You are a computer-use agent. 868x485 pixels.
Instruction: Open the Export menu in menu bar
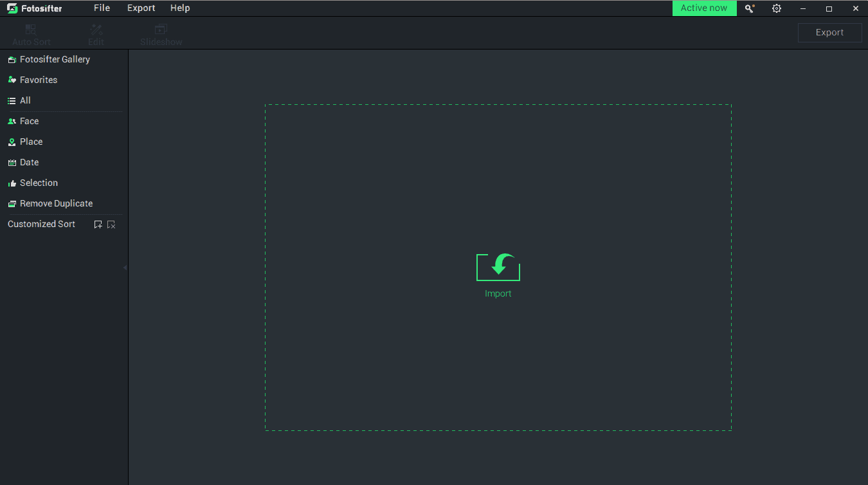[x=141, y=8]
